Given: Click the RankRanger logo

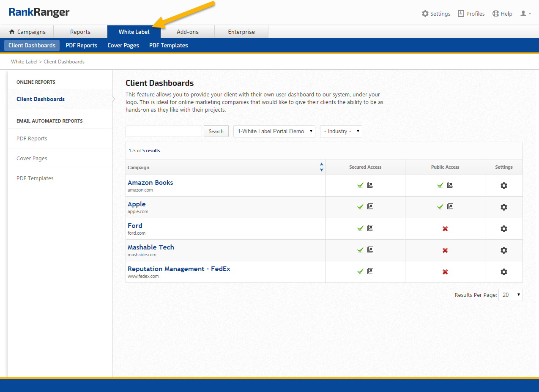Looking at the screenshot, I should 39,12.
